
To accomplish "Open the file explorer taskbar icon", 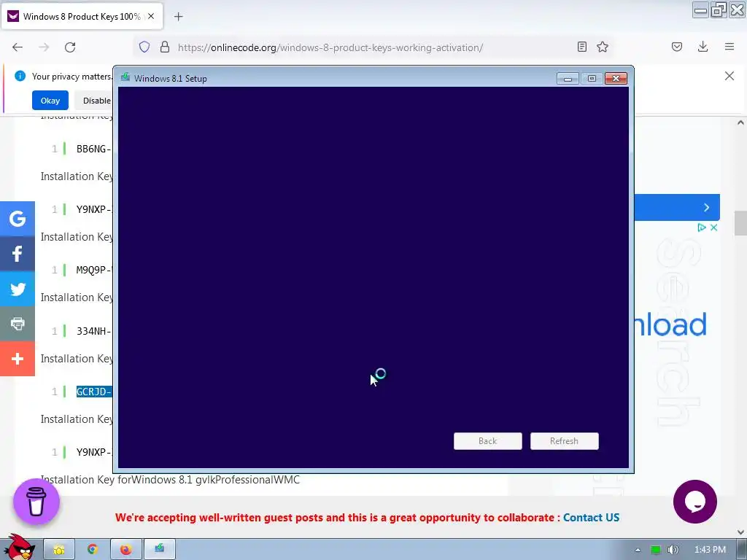I will tap(59, 550).
